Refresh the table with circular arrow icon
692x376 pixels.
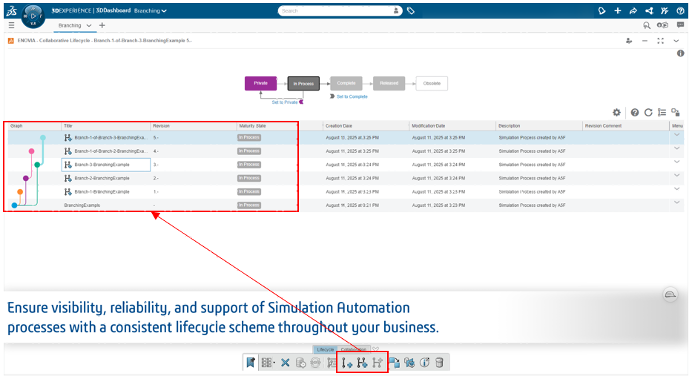pos(648,113)
